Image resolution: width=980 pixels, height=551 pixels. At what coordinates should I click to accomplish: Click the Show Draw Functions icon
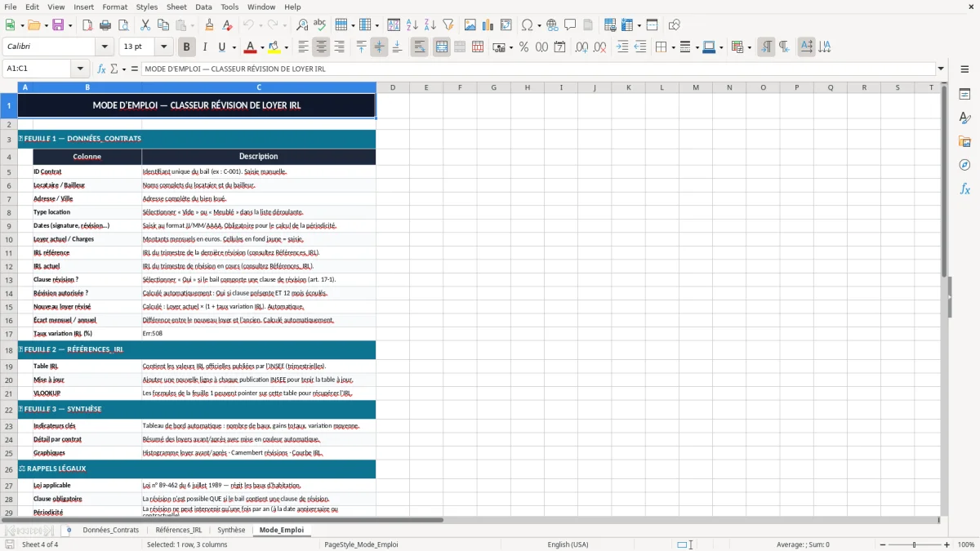(674, 25)
